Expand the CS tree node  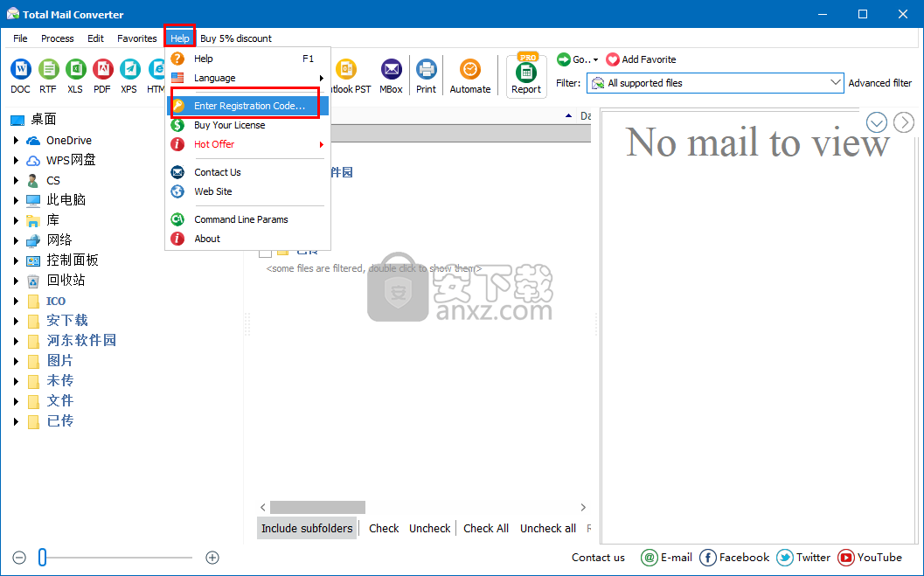click(16, 180)
